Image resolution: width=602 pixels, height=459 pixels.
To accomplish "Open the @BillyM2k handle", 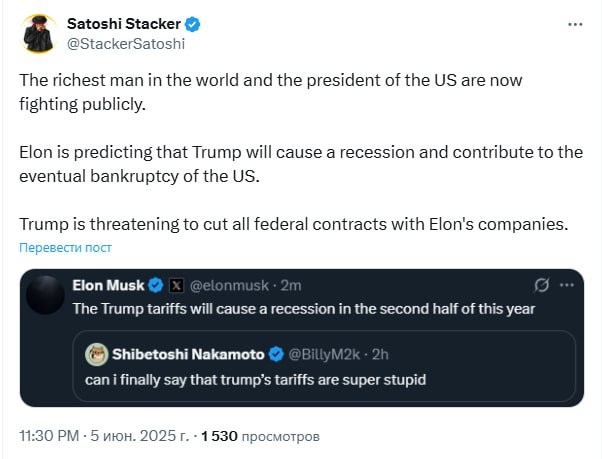I will point(324,354).
